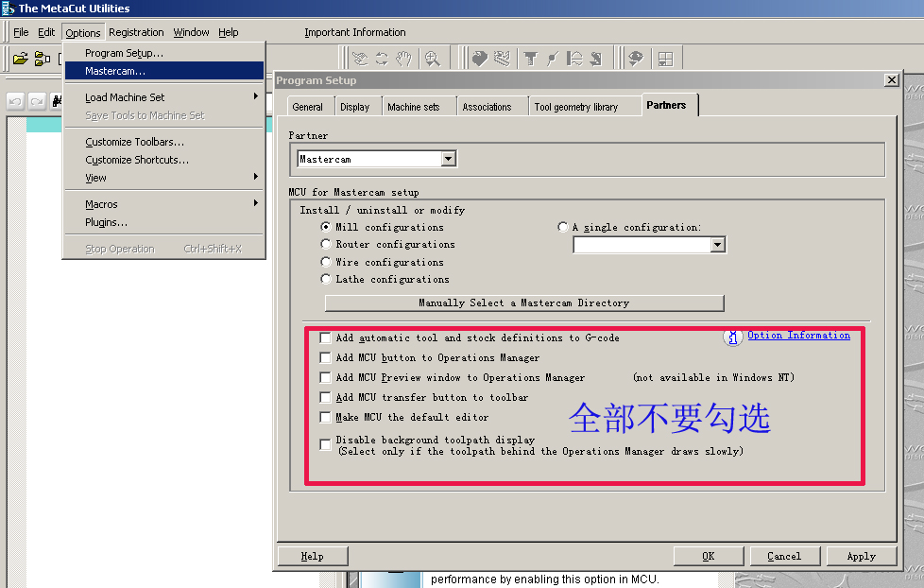Viewport: 924px width, 588px height.
Task: Check 'Add MCU transfer button to toolbar'
Action: click(x=325, y=397)
